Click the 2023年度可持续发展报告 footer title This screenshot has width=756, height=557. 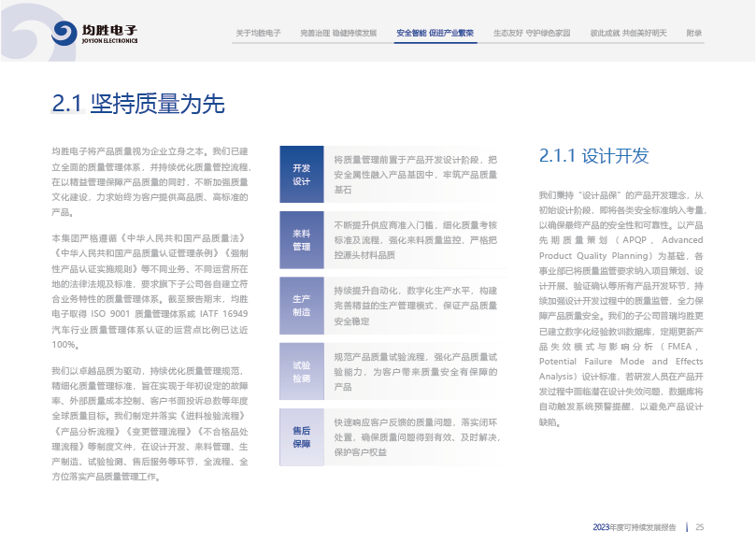635,528
